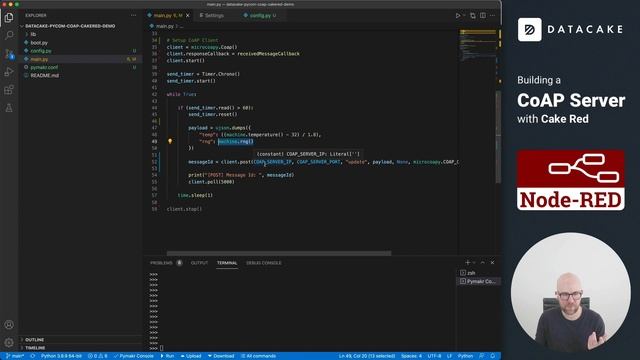Open the Source Control view

9,53
